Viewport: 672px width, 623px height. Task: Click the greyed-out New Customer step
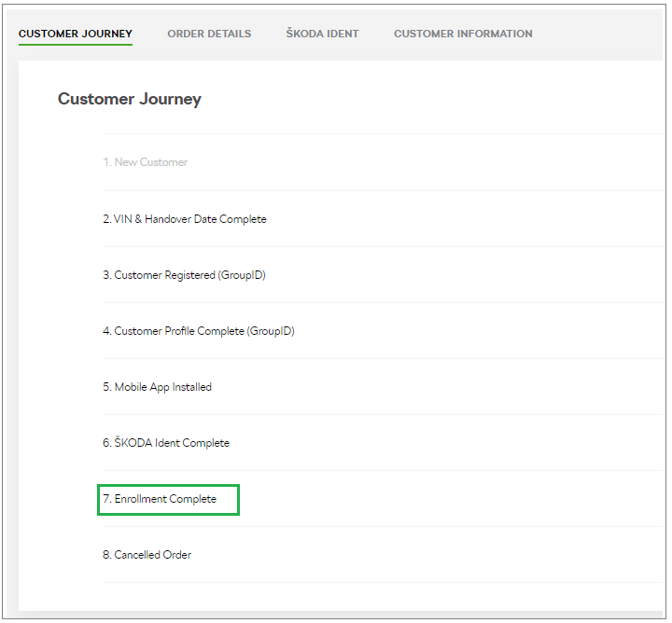145,162
